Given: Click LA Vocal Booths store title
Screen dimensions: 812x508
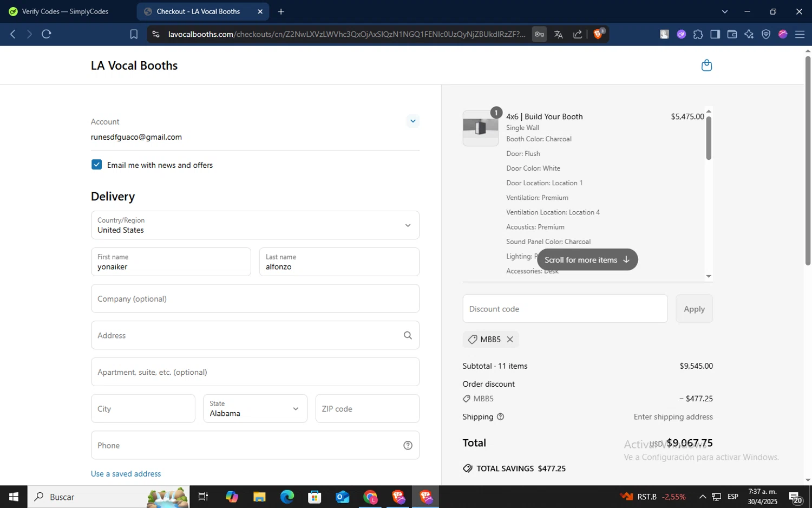Looking at the screenshot, I should pos(134,66).
